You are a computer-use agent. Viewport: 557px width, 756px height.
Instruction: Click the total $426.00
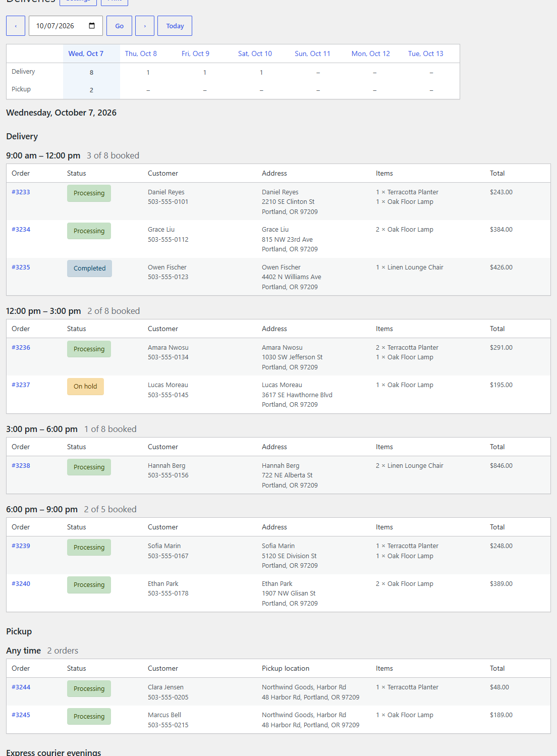(x=501, y=267)
